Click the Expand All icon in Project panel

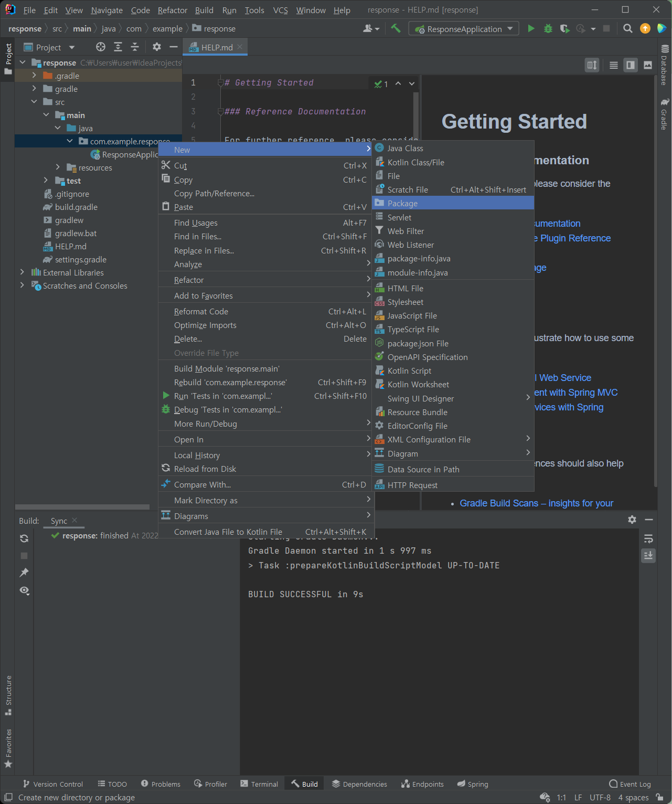point(118,47)
